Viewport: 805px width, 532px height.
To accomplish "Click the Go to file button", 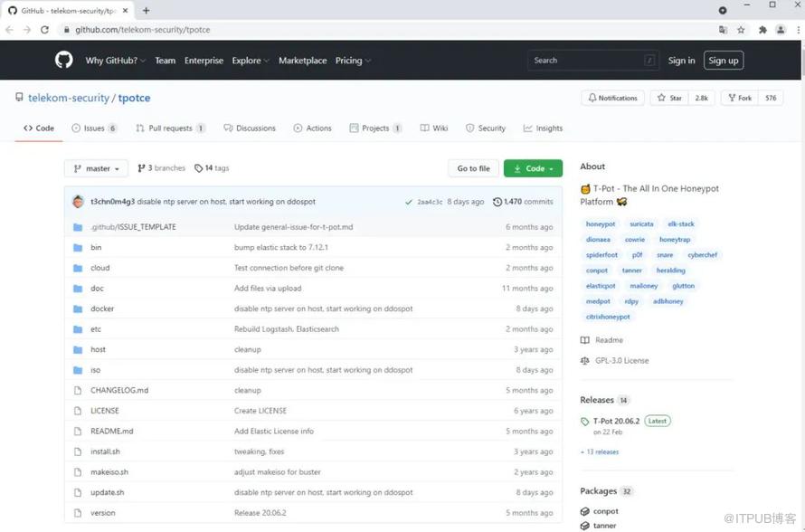I will [473, 168].
